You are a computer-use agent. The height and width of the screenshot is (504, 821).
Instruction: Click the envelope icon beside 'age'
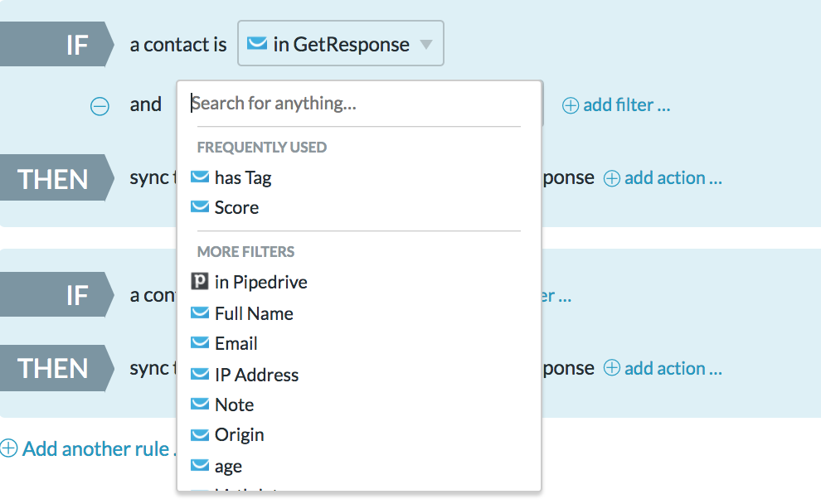[x=200, y=465]
